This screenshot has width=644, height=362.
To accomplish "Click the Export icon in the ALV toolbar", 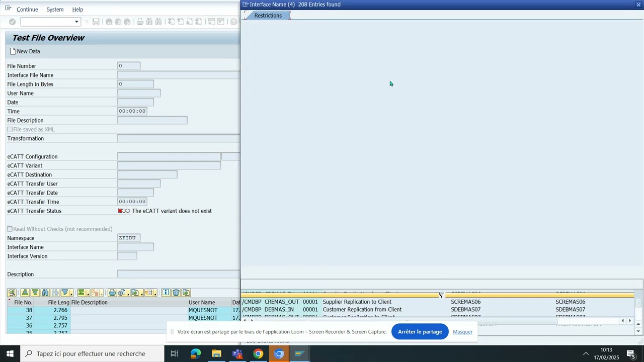I will pyautogui.click(x=135, y=293).
